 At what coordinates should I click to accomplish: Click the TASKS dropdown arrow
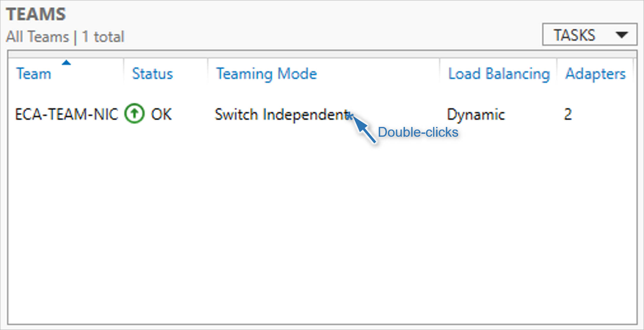click(x=622, y=35)
